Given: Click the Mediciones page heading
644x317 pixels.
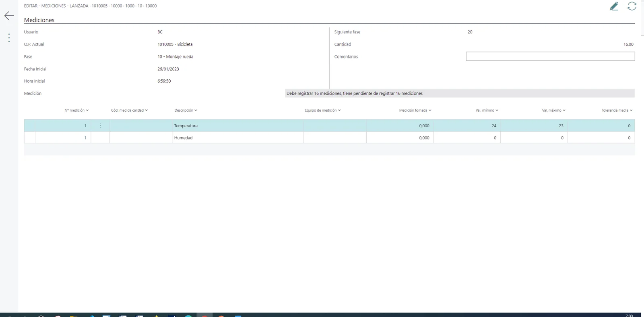Looking at the screenshot, I should 39,20.
